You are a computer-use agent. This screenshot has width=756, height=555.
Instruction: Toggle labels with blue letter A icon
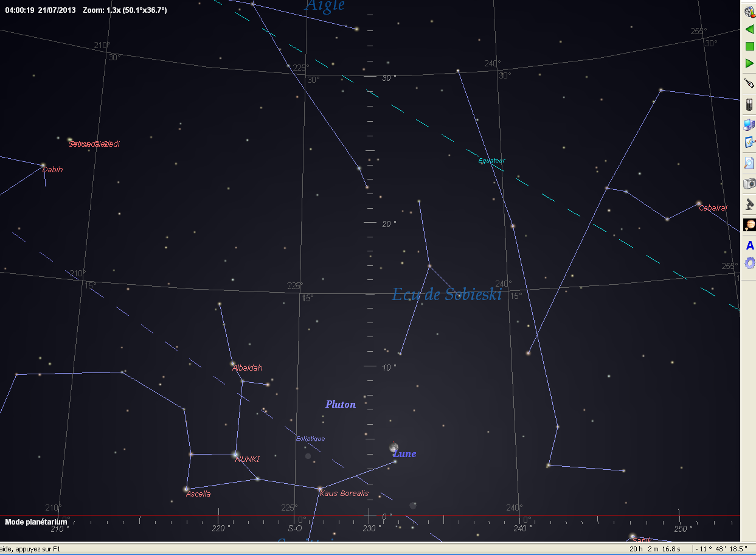click(x=749, y=246)
